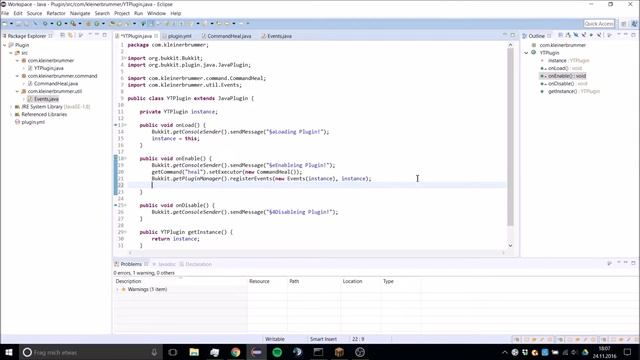Screen dimensions: 640x360
Task: Open the Project menu
Action: click(122, 13)
